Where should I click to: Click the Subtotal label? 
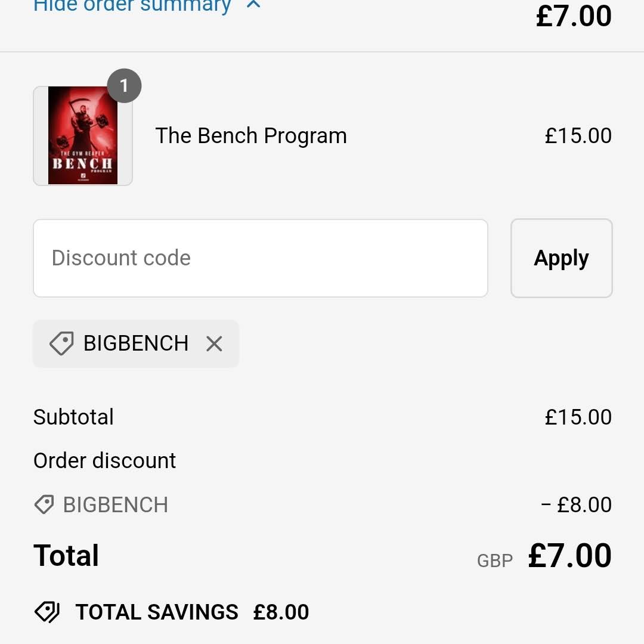[x=73, y=417]
